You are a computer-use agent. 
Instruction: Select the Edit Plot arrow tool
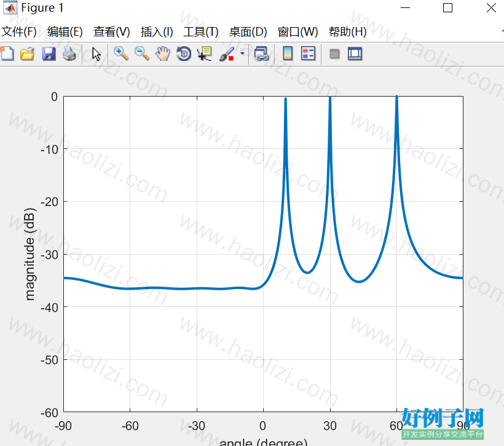point(96,54)
